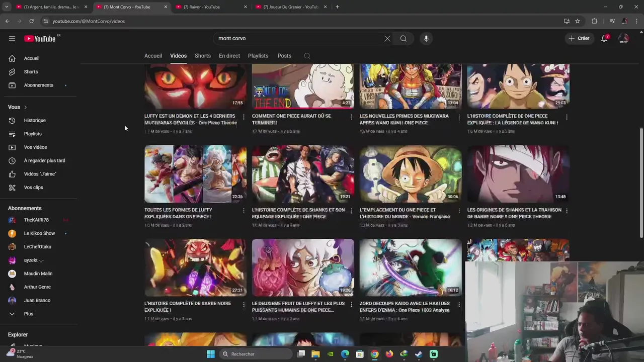Switch to Joueur Du Grenier browser tab
The image size is (644, 362).
(291, 7)
